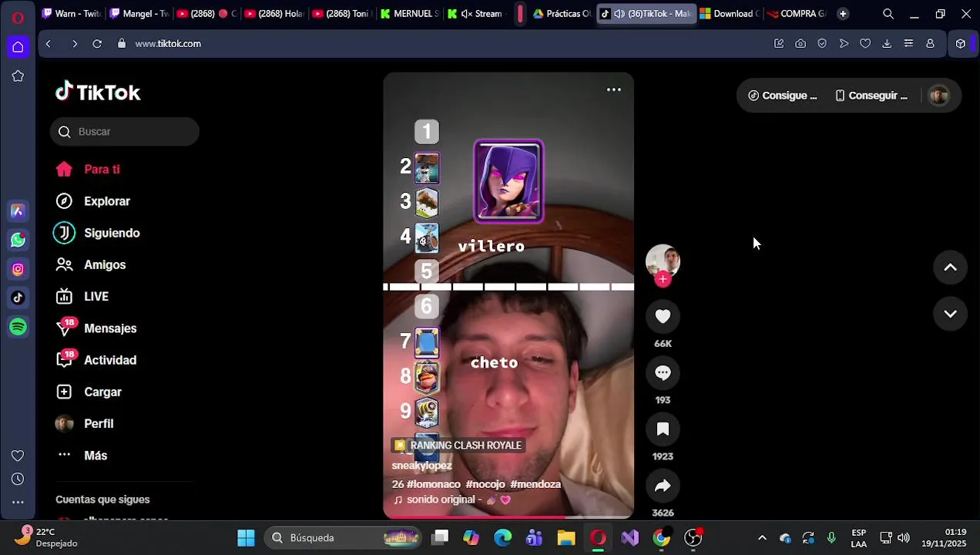The height and width of the screenshot is (555, 980).
Task: Open the sneakylopez username link
Action: 421,466
